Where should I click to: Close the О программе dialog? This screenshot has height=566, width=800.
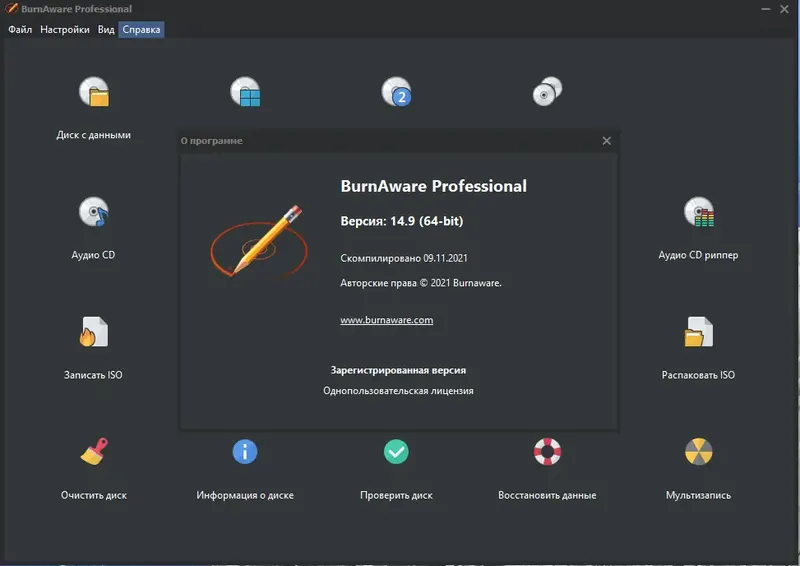click(607, 141)
